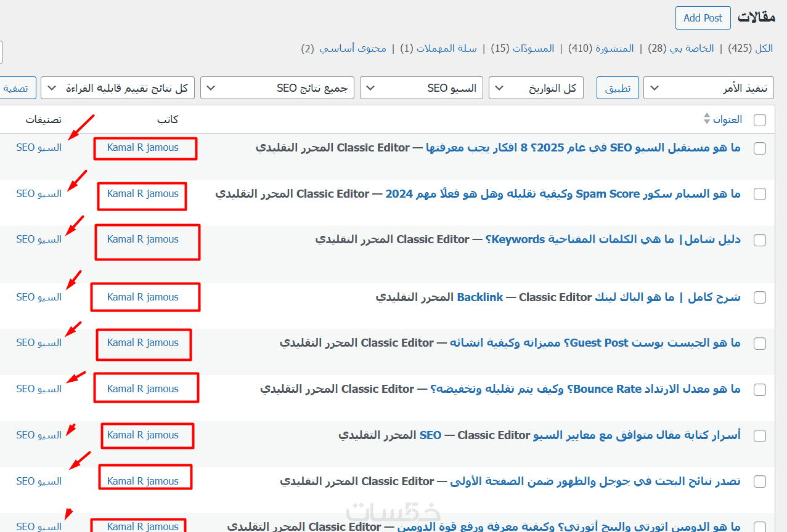Open the كل نتائج تقييم قابلية القراءة dropdown
Viewport: 787px width, 532px height.
click(x=118, y=88)
